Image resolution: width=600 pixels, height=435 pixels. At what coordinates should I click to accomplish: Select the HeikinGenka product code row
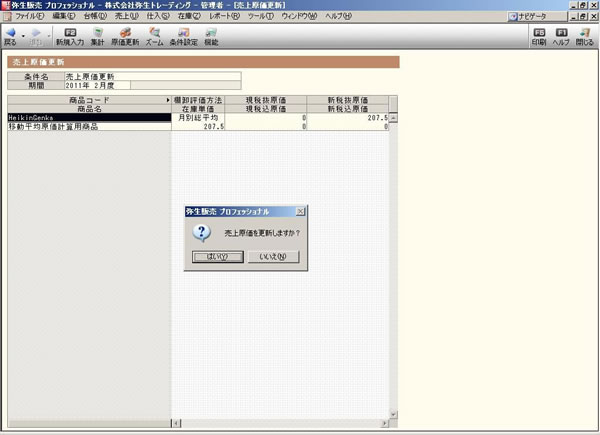[x=89, y=117]
